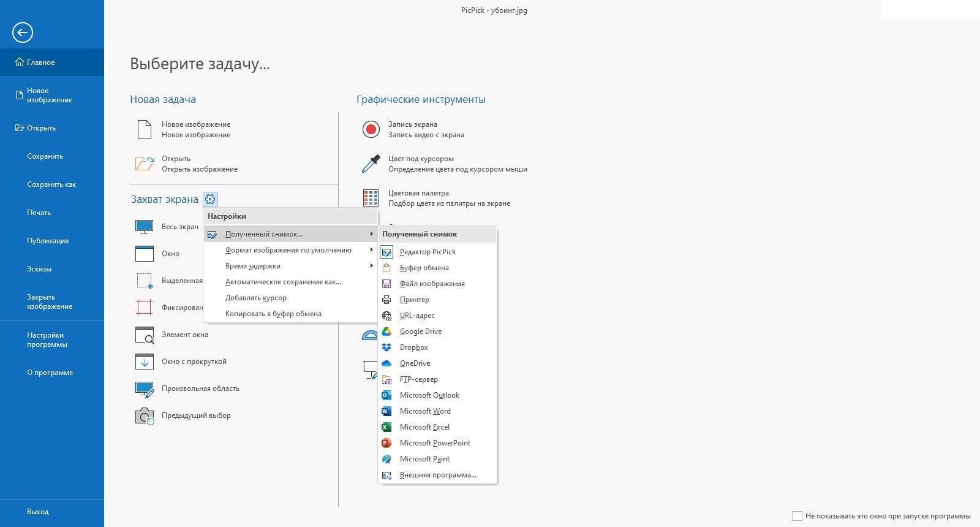Open 'Настройки программы' in sidebar
The image size is (980, 527).
[47, 339]
